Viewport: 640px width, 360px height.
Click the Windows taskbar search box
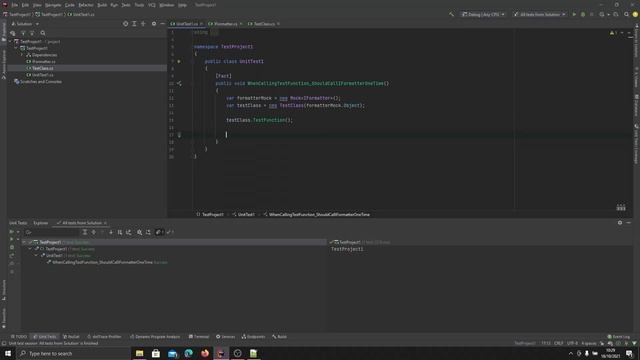[73, 353]
